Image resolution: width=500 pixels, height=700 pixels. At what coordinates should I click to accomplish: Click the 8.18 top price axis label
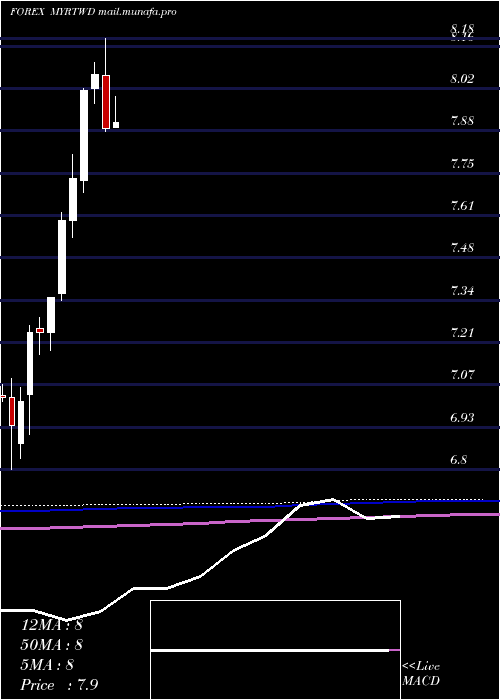(462, 30)
